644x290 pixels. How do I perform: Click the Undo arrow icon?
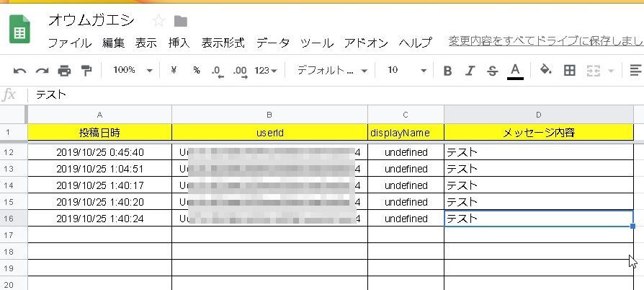tap(20, 71)
